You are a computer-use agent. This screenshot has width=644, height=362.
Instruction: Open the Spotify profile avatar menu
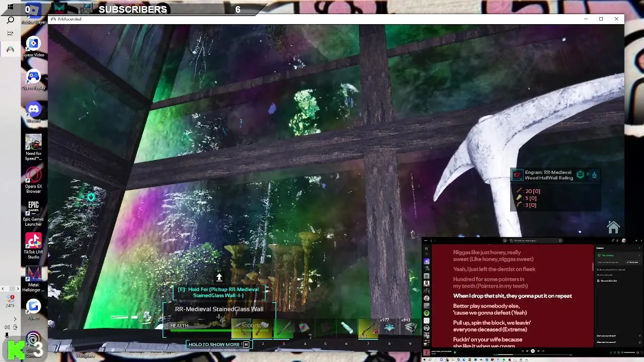tap(624, 241)
